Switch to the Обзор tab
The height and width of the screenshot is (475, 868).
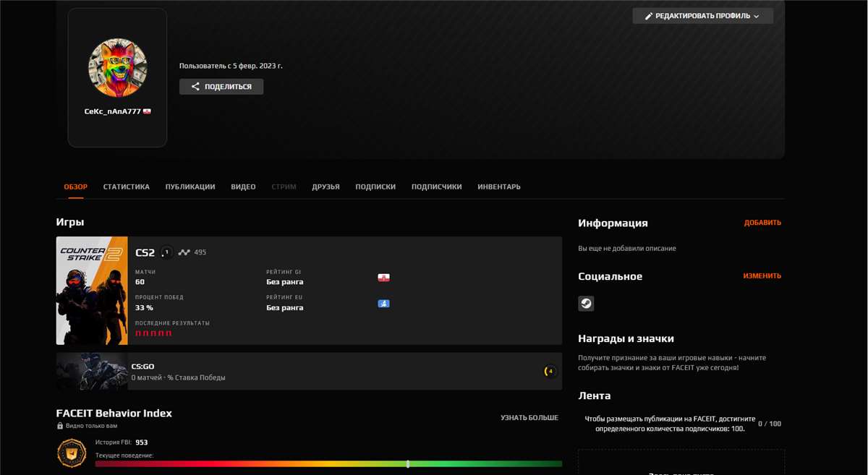coord(76,187)
